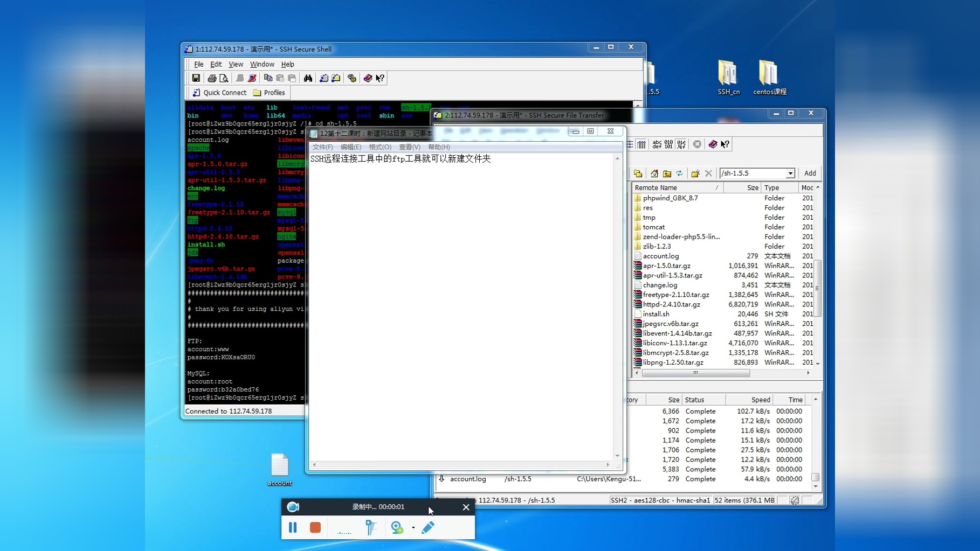The width and height of the screenshot is (980, 551).
Task: Click the Print icon in SSH Secure Shell toolbar
Action: (212, 78)
